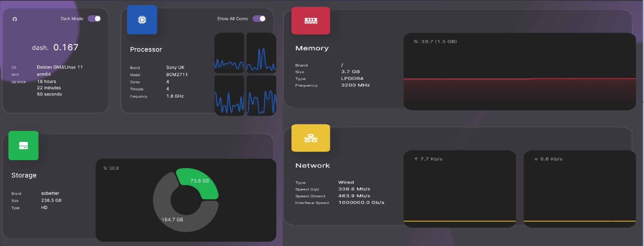Click the 3.7 GB memory size value
This screenshot has height=246, width=644.
[x=351, y=72]
